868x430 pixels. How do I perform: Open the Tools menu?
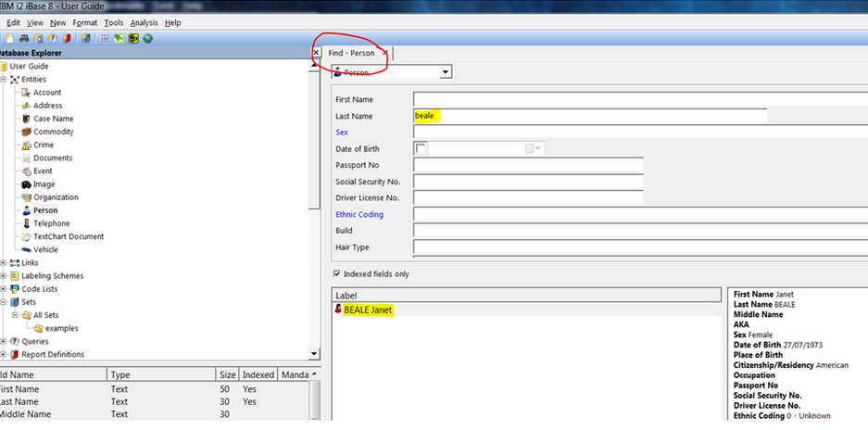coord(114,23)
